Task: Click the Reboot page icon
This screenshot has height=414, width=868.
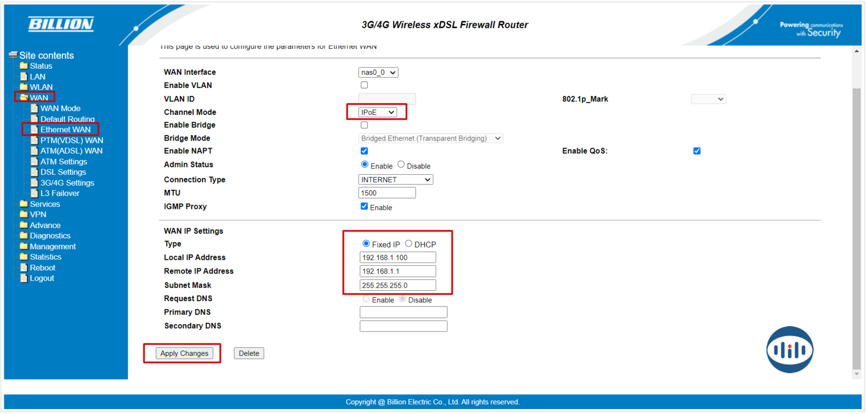Action: click(x=23, y=267)
